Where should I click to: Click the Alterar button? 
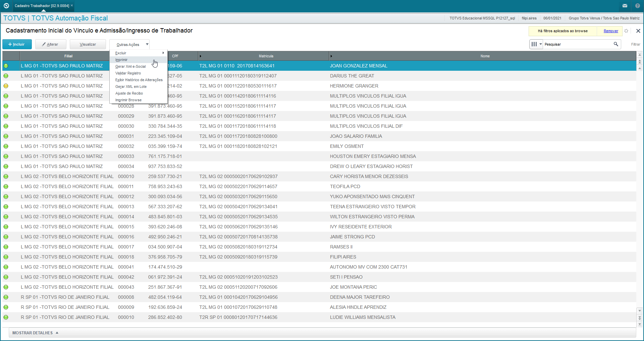pyautogui.click(x=50, y=44)
